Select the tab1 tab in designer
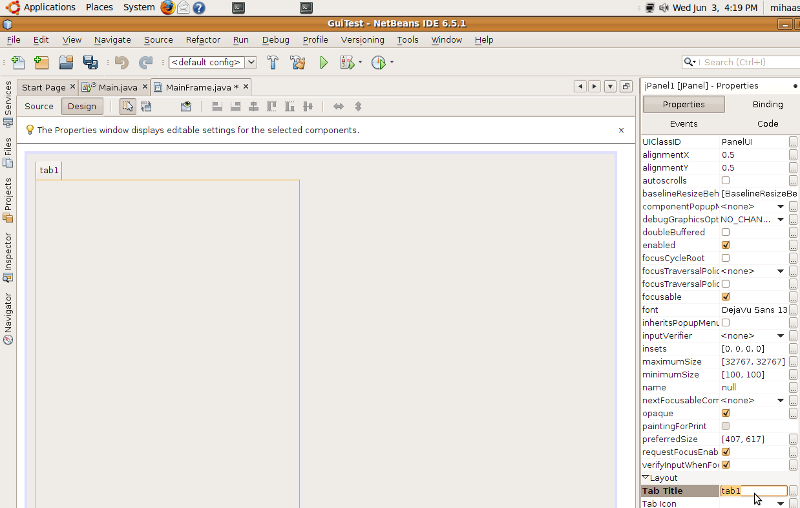Screen dimensions: 800x508 (49, 170)
